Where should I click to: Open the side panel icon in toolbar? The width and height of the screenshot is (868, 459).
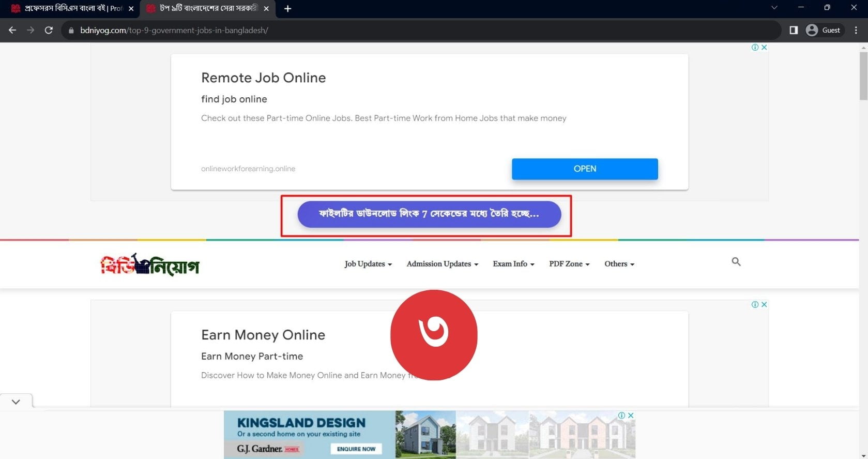pos(794,30)
